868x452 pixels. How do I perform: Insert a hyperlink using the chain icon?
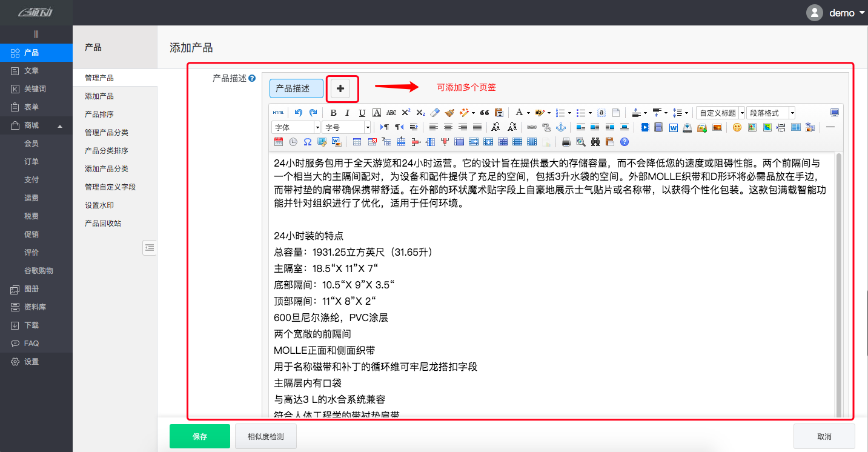(x=531, y=127)
